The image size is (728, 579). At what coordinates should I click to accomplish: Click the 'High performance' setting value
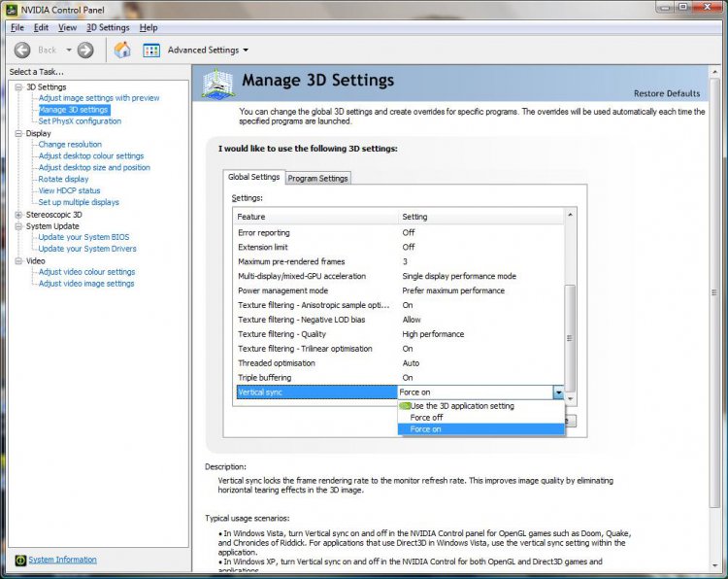433,334
